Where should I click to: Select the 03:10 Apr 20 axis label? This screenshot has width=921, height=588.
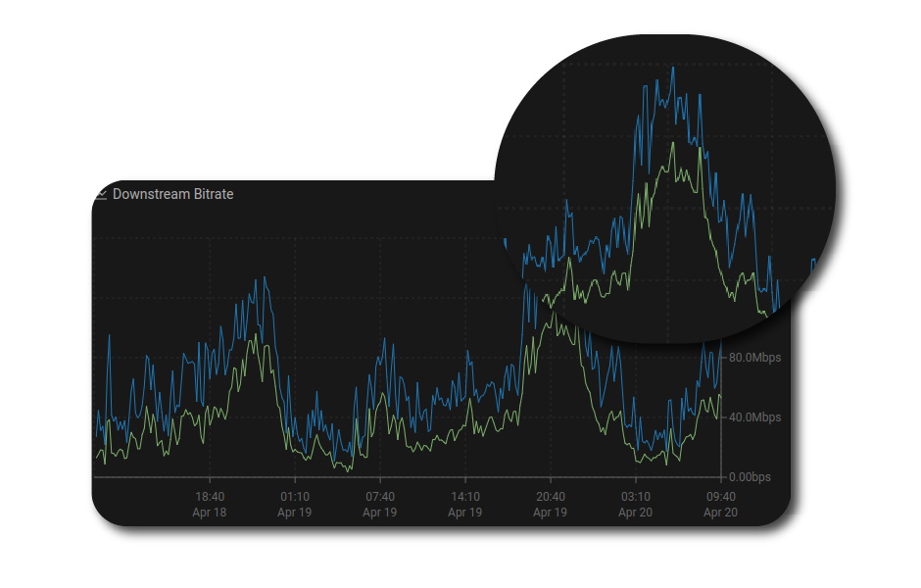tap(635, 504)
